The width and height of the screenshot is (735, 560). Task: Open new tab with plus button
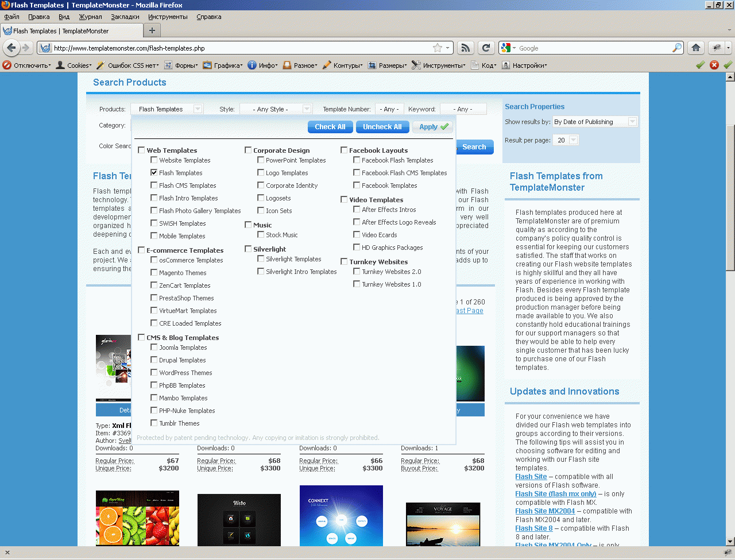[152, 30]
